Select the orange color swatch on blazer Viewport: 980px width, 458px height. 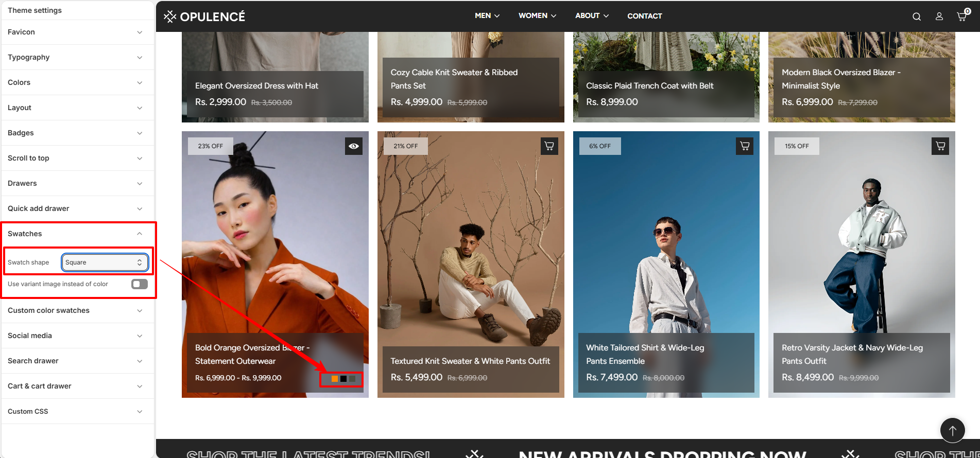click(335, 379)
